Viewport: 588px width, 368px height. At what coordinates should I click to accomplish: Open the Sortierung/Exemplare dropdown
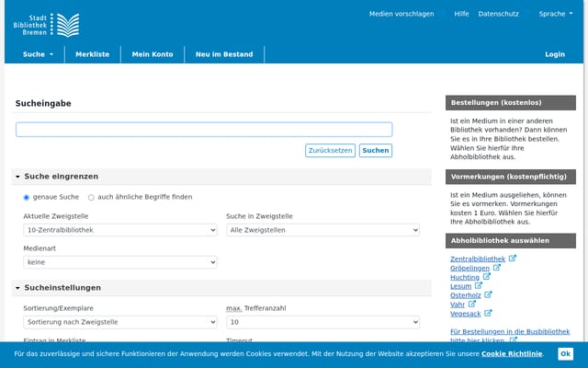(x=120, y=322)
